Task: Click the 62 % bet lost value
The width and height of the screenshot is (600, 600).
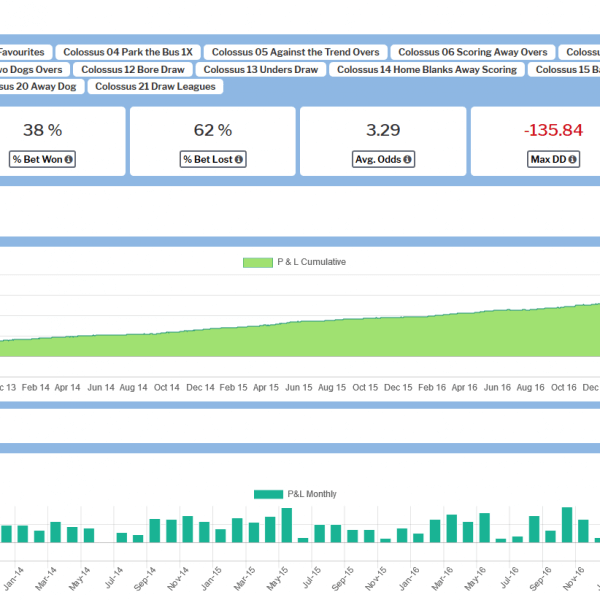Action: tap(213, 130)
